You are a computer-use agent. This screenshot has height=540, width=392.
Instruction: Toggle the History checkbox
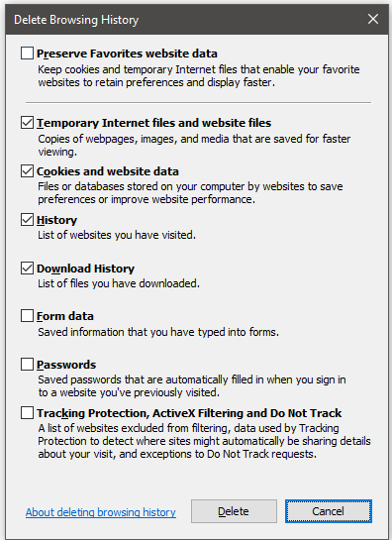point(27,220)
